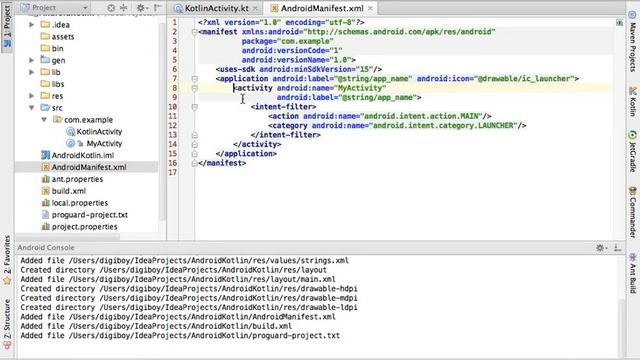This screenshot has width=640, height=360.
Task: Click console line adding build.xml
Action: pyautogui.click(x=156, y=326)
